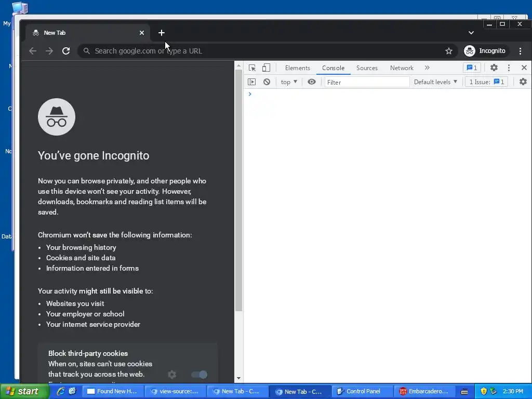Minimize the Chromium window
532x399 pixels.
pos(489,24)
